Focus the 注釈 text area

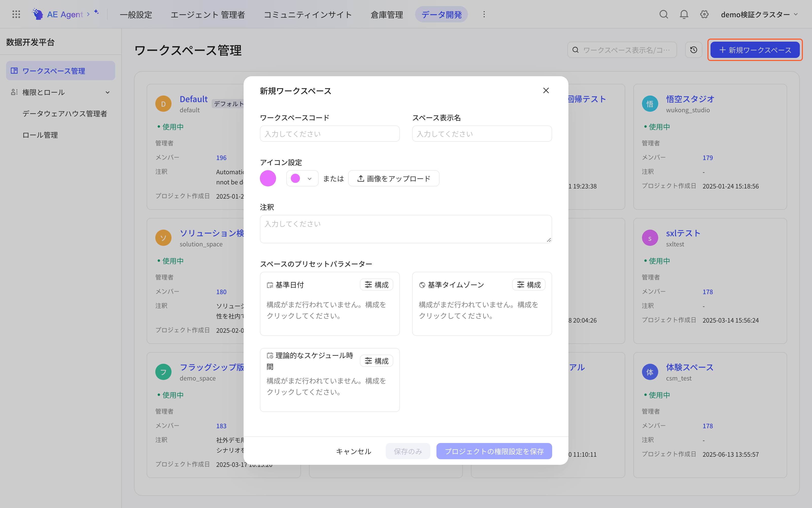pyautogui.click(x=406, y=229)
